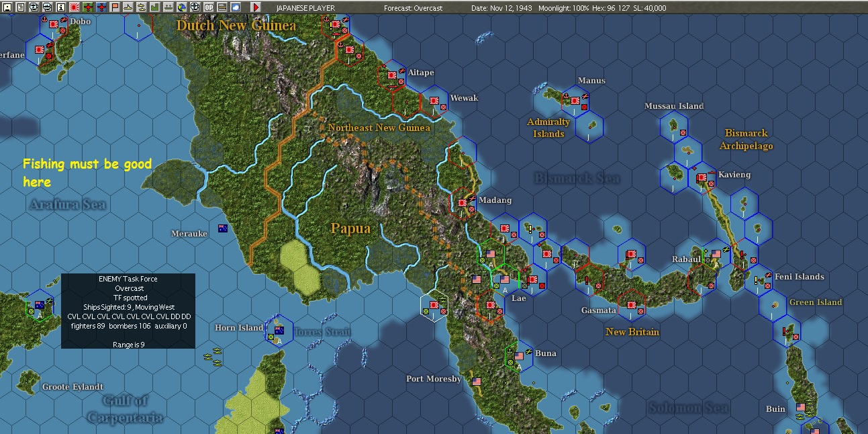Select the Australian base hex at Horn Island
The width and height of the screenshot is (868, 434).
279,331
